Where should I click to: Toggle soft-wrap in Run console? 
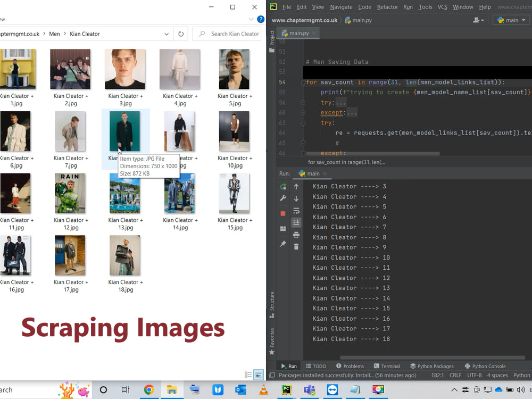296,211
